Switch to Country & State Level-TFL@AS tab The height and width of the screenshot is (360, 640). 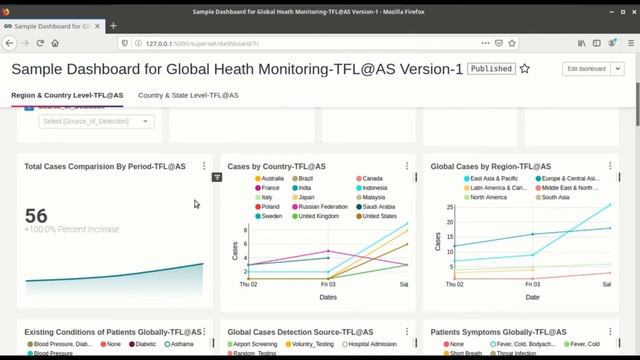click(188, 95)
